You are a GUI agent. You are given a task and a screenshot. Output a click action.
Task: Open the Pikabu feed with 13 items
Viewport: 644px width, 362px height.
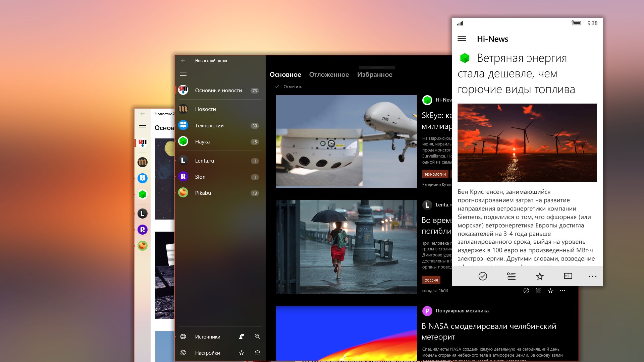tap(203, 193)
